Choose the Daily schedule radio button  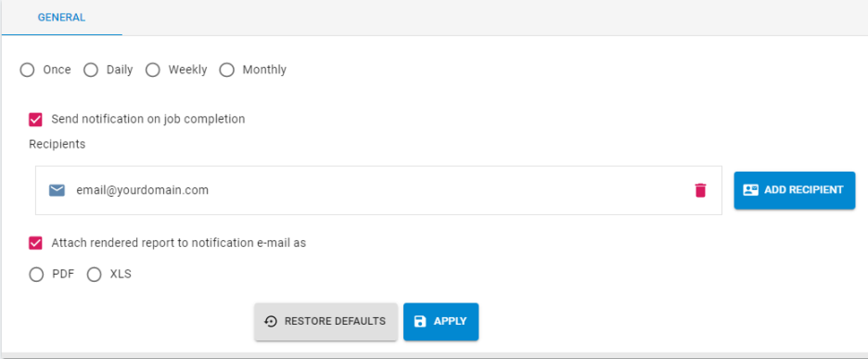point(90,71)
